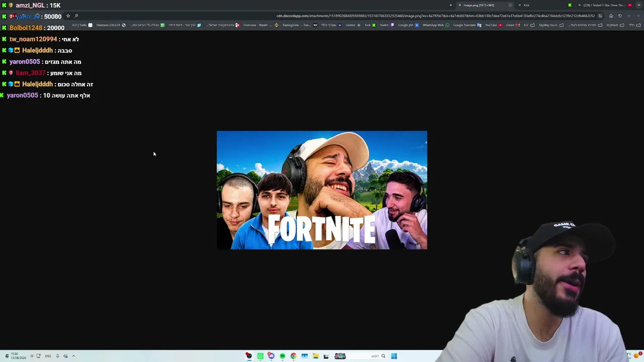This screenshot has height=362, width=644.
Task: Open the Gmail bookmark
Action: coord(512,25)
